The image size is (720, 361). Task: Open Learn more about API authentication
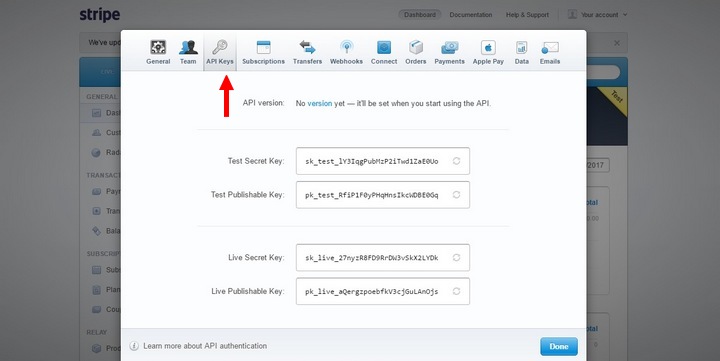pos(205,346)
